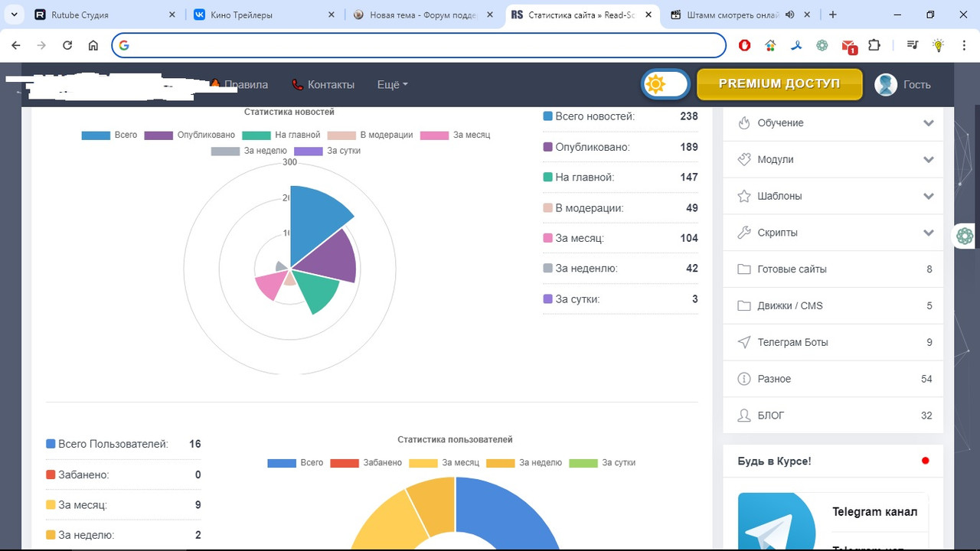Open a new browser tab
Image resolution: width=980 pixels, height=551 pixels.
click(833, 15)
